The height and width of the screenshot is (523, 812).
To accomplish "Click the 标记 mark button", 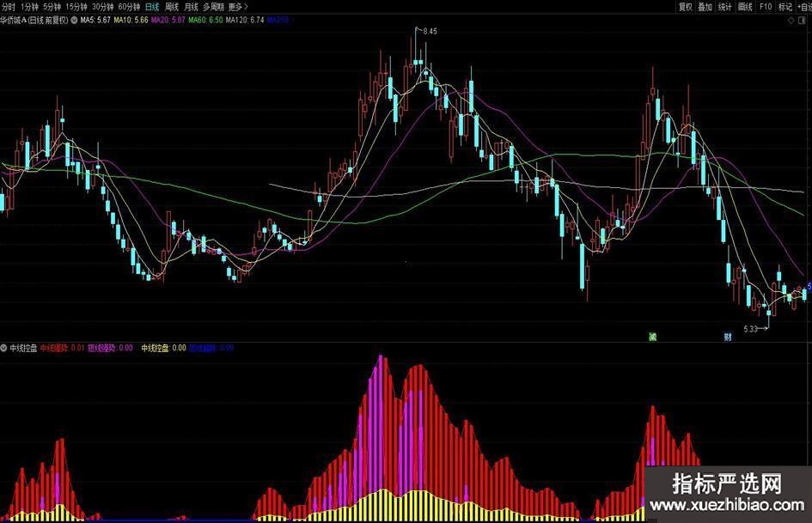I will tap(785, 7).
